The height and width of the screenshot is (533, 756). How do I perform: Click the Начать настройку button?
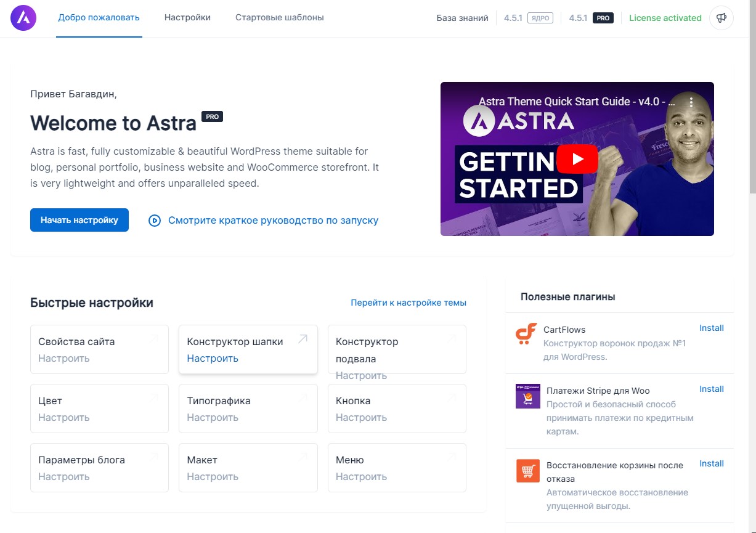click(79, 220)
